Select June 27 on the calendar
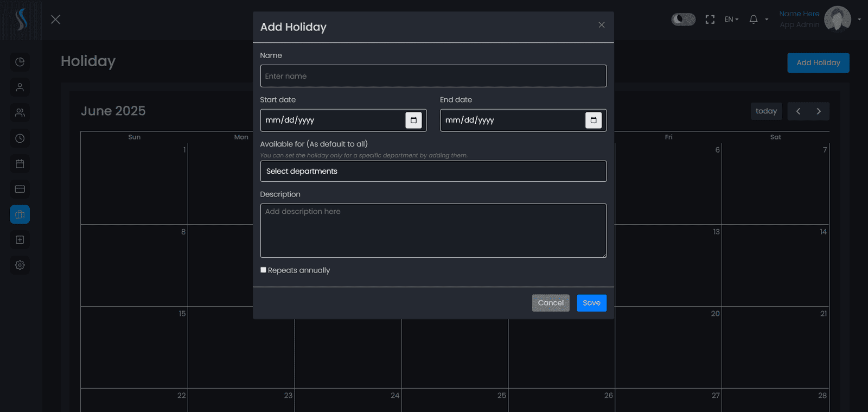 [668, 401]
